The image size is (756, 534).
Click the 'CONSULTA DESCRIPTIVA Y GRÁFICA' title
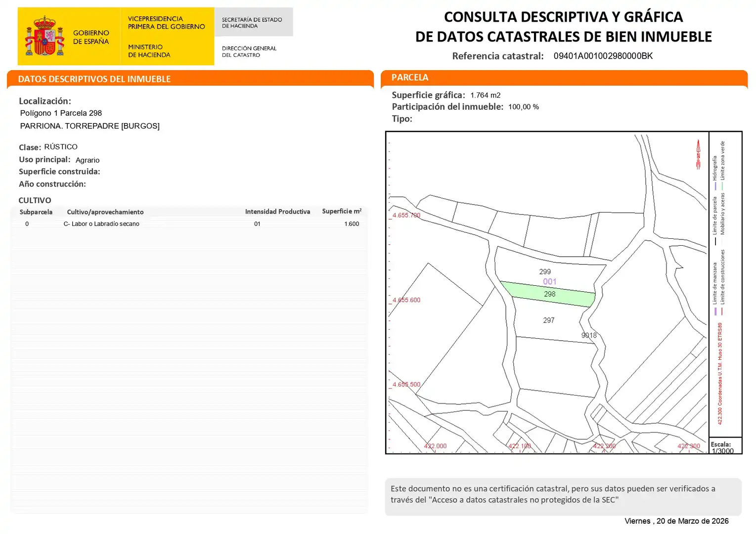coord(563,17)
